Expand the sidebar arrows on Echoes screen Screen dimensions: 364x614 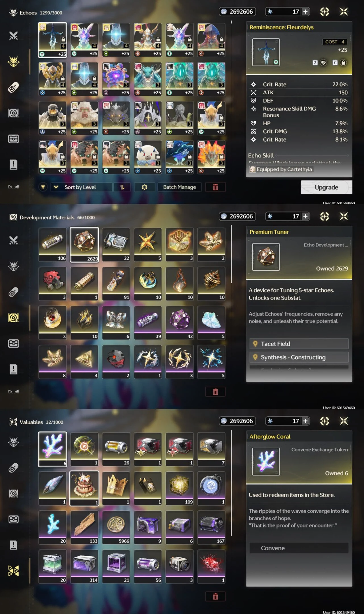pyautogui.click(x=13, y=187)
